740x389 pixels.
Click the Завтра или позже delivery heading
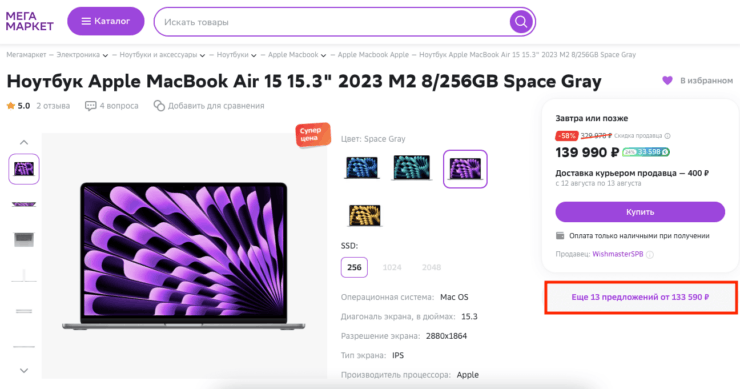pyautogui.click(x=591, y=118)
